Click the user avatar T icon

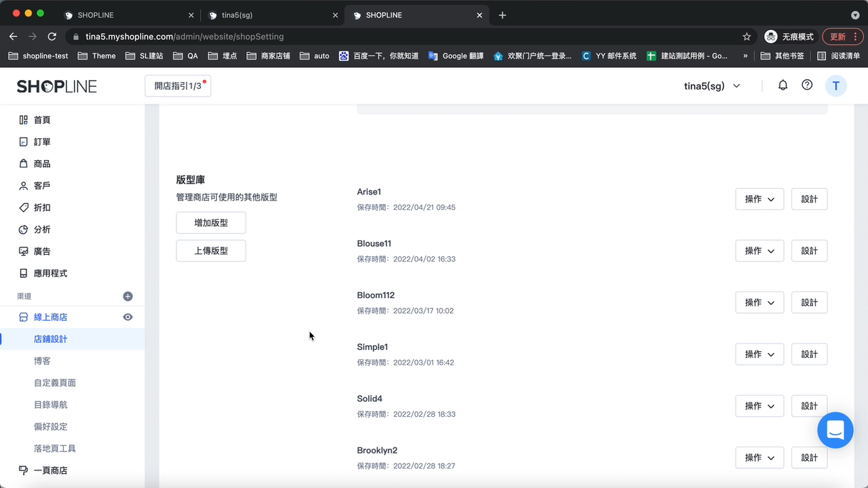[x=835, y=86]
